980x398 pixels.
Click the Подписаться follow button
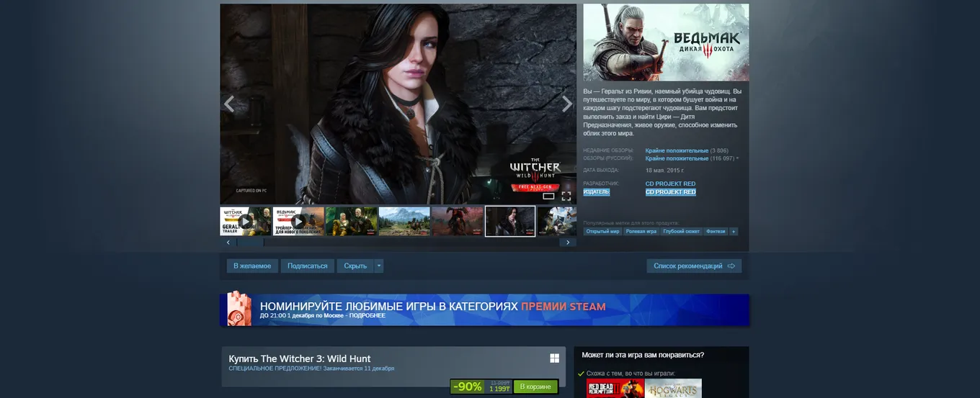308,266
